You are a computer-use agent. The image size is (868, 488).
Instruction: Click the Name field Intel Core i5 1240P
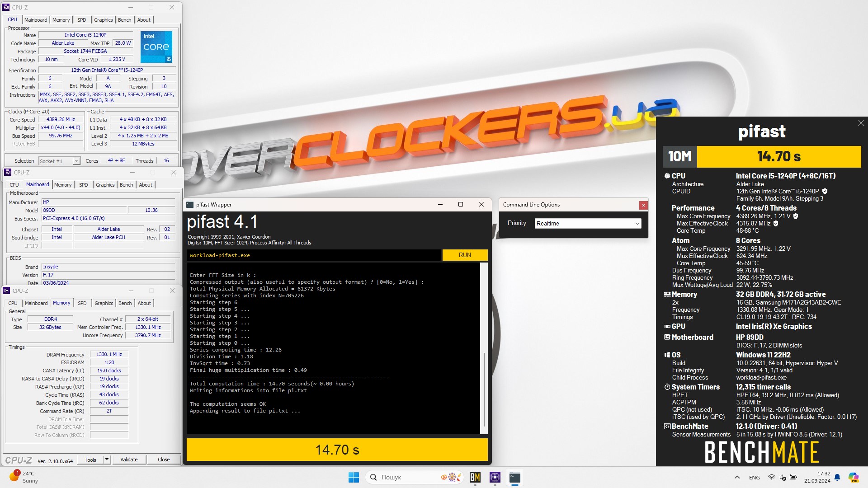(x=85, y=35)
